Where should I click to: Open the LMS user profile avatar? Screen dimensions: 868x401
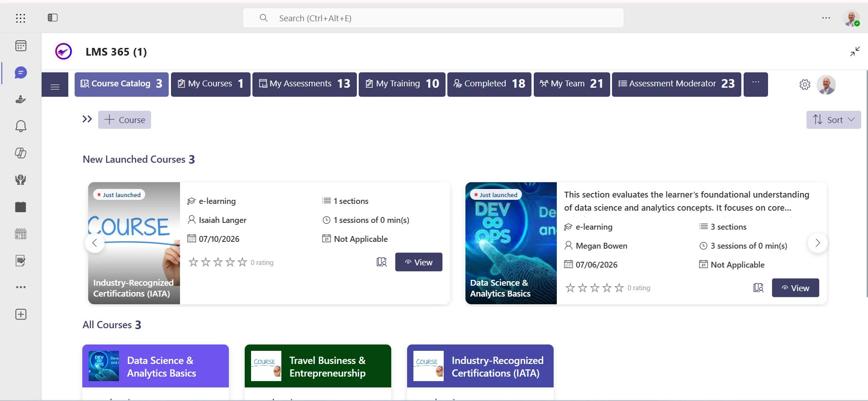(x=826, y=85)
